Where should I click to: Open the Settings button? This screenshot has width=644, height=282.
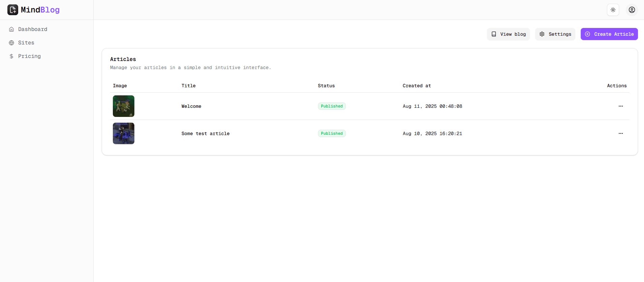(555, 34)
